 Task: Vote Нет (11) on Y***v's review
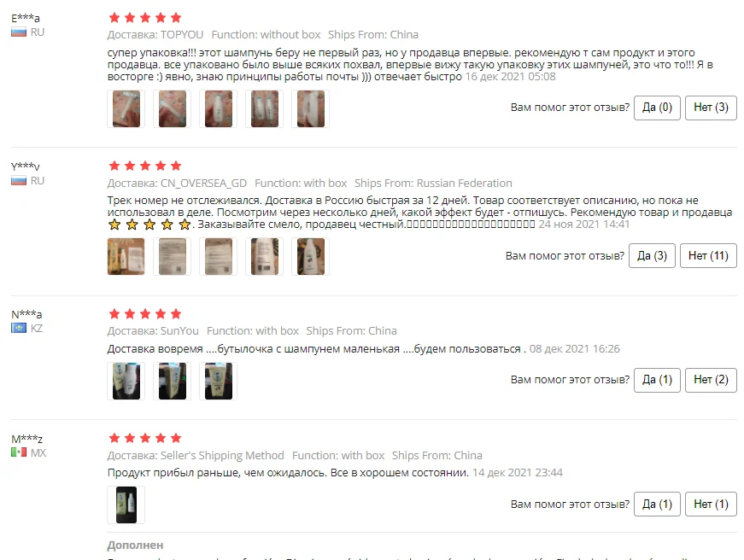pyautogui.click(x=708, y=256)
